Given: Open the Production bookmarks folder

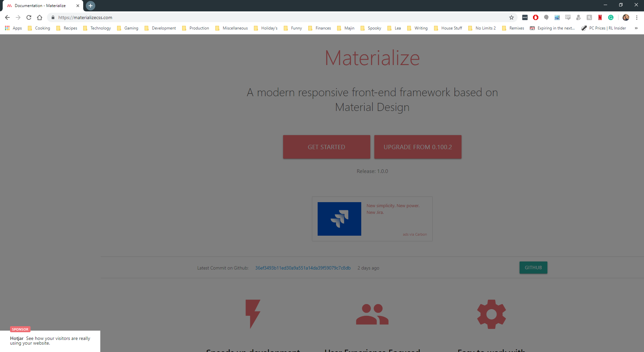Looking at the screenshot, I should pyautogui.click(x=196, y=28).
